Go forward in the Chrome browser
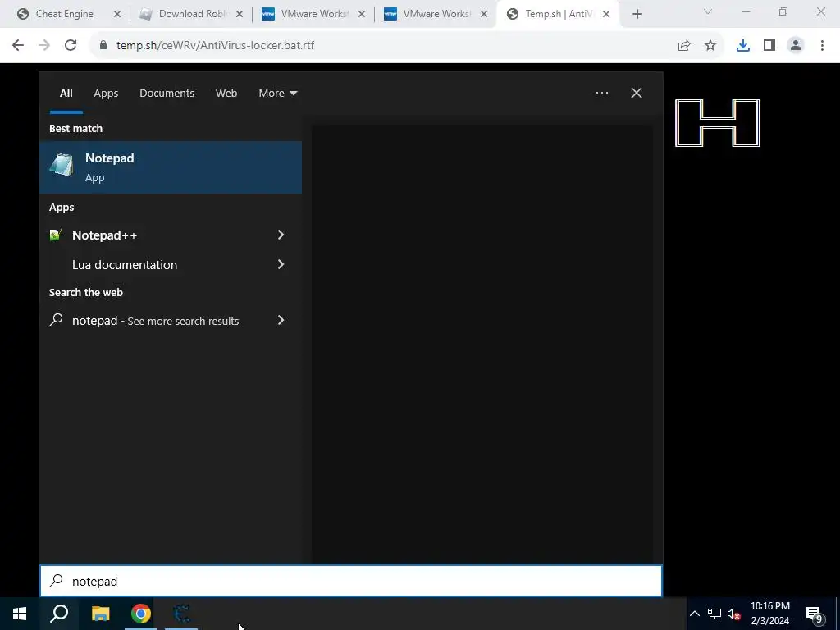The width and height of the screenshot is (840, 630). click(x=44, y=46)
